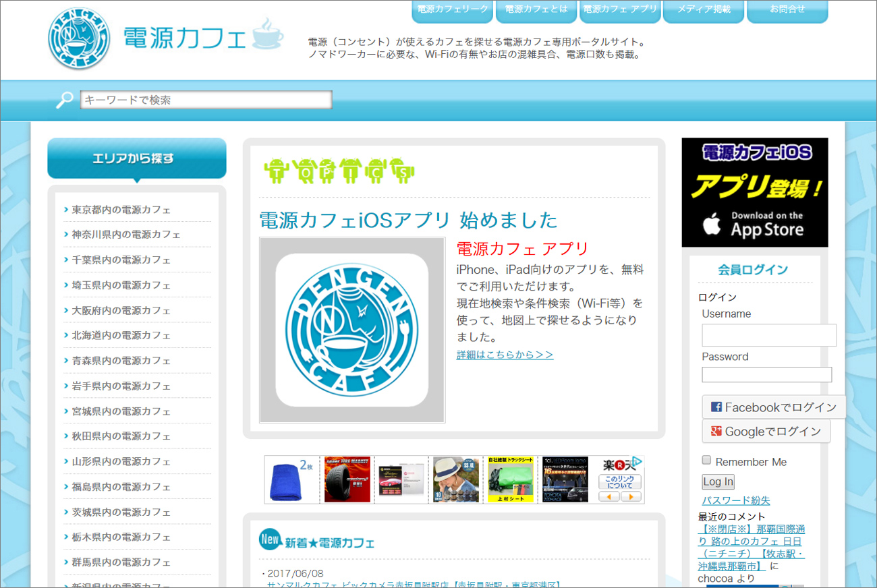Open the 電源カフェとは menu tab
Screen dimensions: 877x588
coord(536,10)
